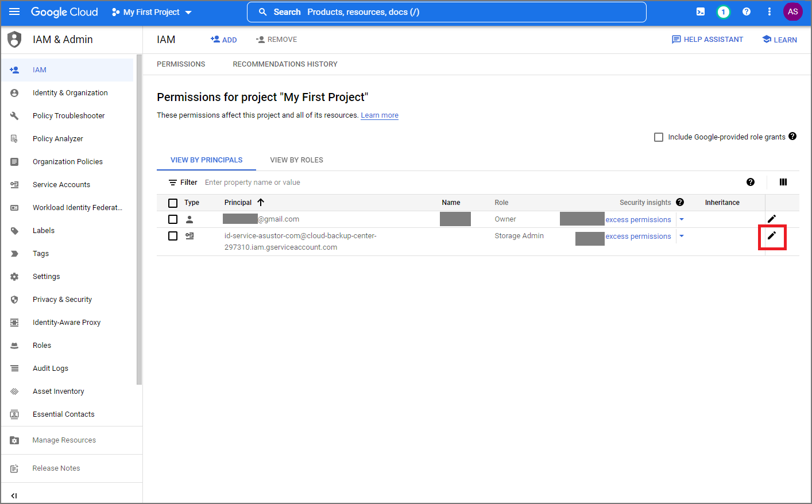Click the Policy Analyzer sidebar icon
Viewport: 812px width, 504px height.
(14, 139)
